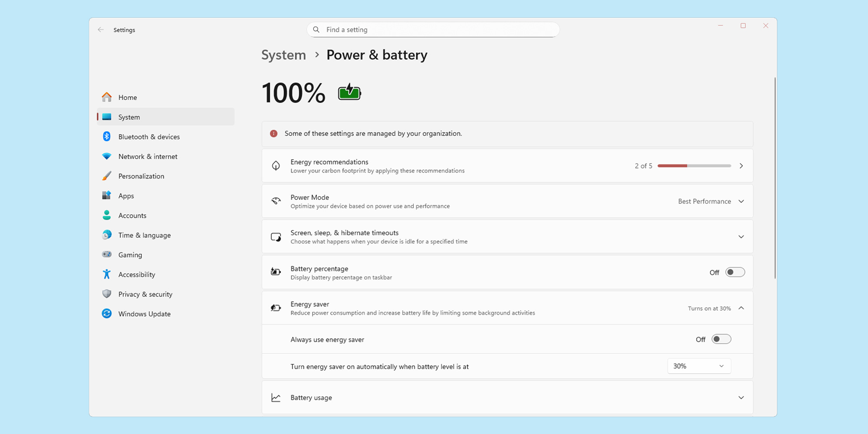Switch to the System section
The width and height of the screenshot is (868, 434).
[128, 117]
